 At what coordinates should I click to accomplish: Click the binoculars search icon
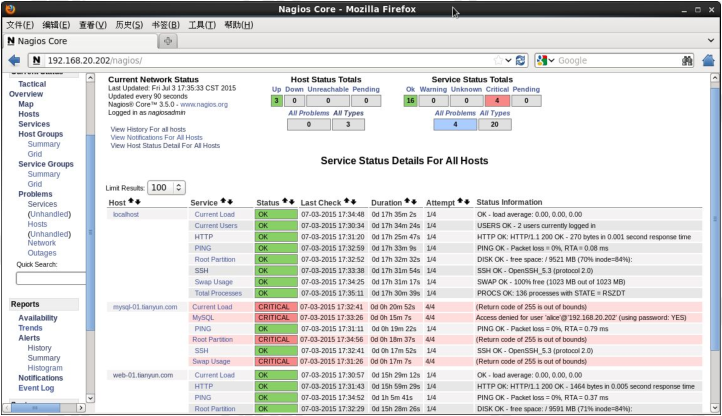(687, 60)
